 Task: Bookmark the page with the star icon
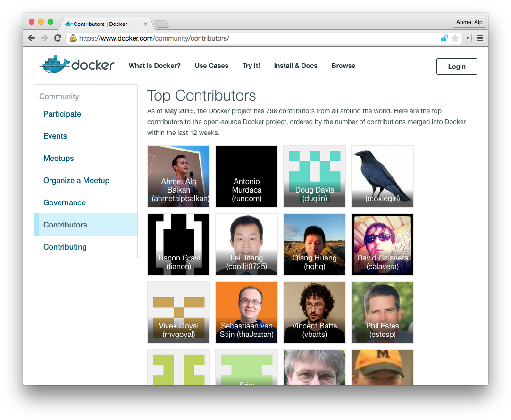click(455, 38)
